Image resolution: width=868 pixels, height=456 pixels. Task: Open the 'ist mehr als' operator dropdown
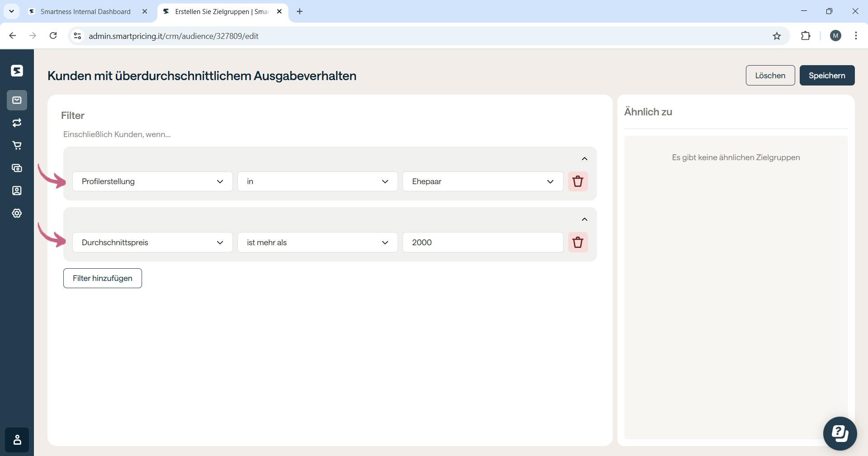(318, 242)
